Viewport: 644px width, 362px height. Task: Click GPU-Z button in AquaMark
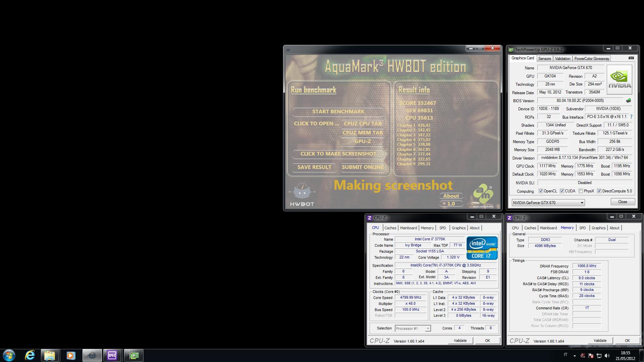[x=363, y=141]
